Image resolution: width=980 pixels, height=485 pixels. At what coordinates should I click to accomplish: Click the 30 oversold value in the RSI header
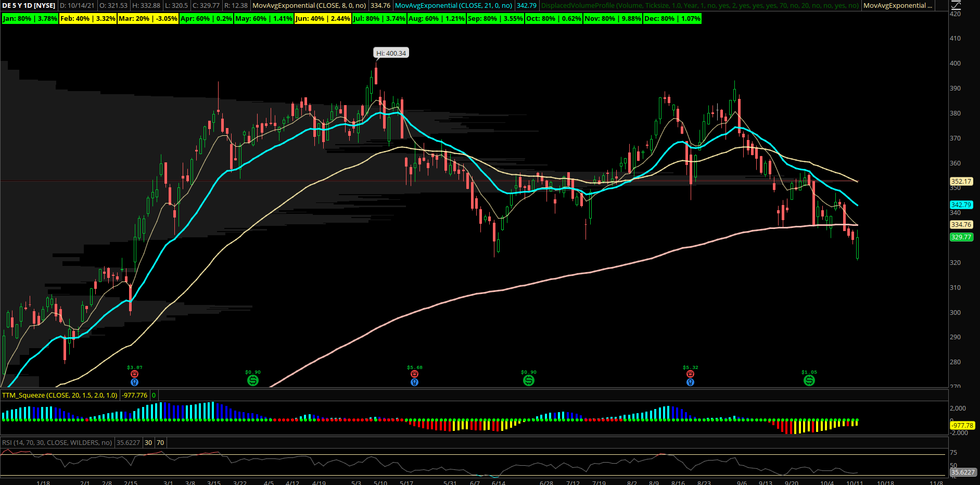coord(148,443)
